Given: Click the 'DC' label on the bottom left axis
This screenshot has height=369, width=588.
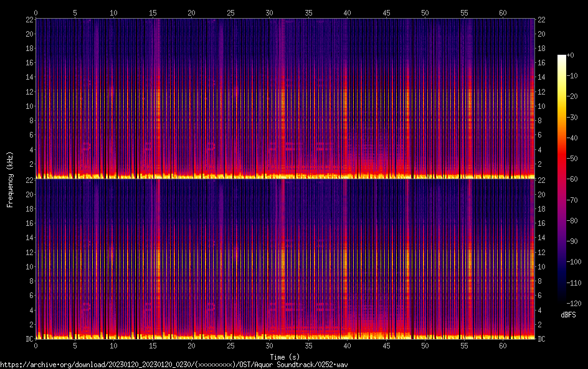Looking at the screenshot, I should 28,339.
